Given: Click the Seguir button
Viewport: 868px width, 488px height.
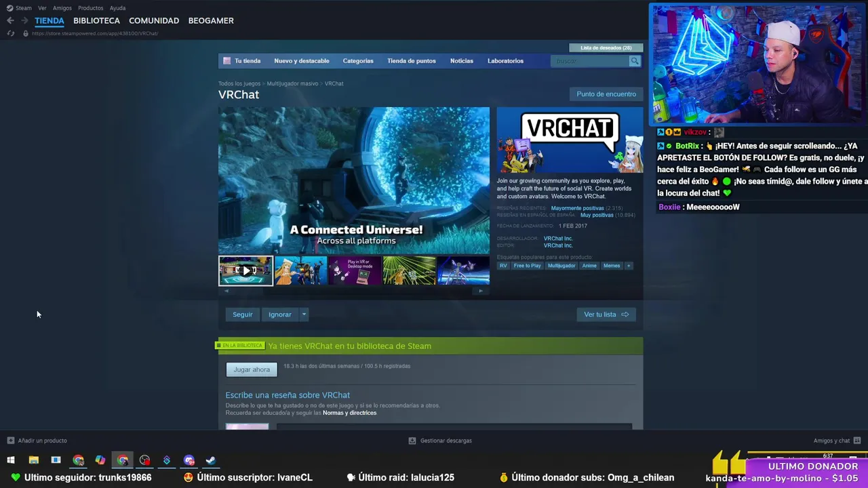Looking at the screenshot, I should [243, 314].
